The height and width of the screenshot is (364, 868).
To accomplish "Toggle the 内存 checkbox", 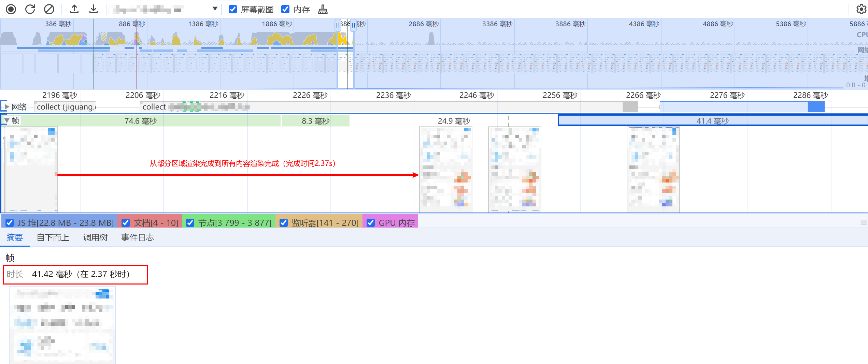I will [x=285, y=9].
